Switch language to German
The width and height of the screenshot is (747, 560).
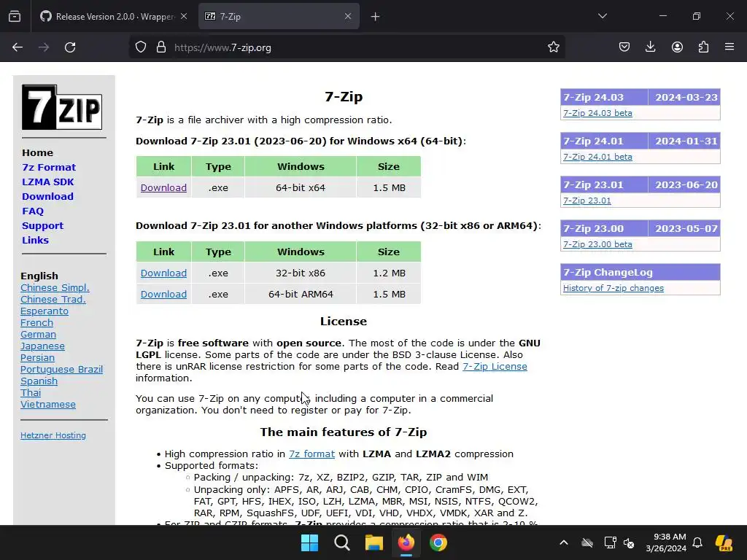[38, 334]
